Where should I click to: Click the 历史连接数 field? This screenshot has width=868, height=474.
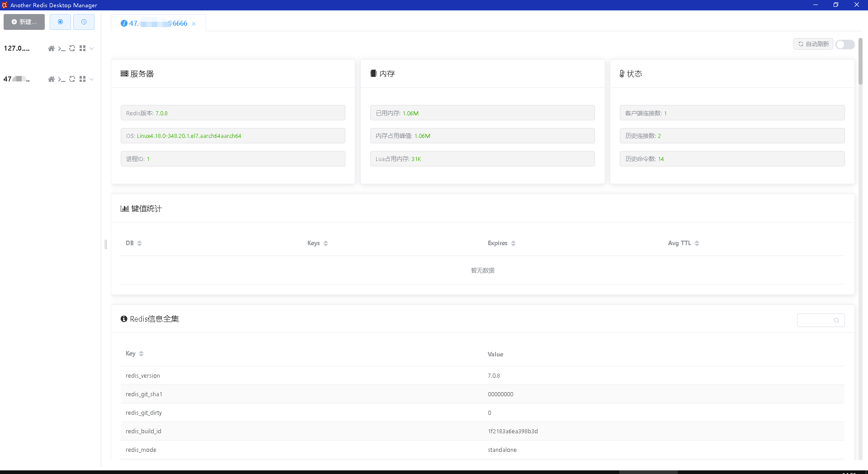[732, 136]
